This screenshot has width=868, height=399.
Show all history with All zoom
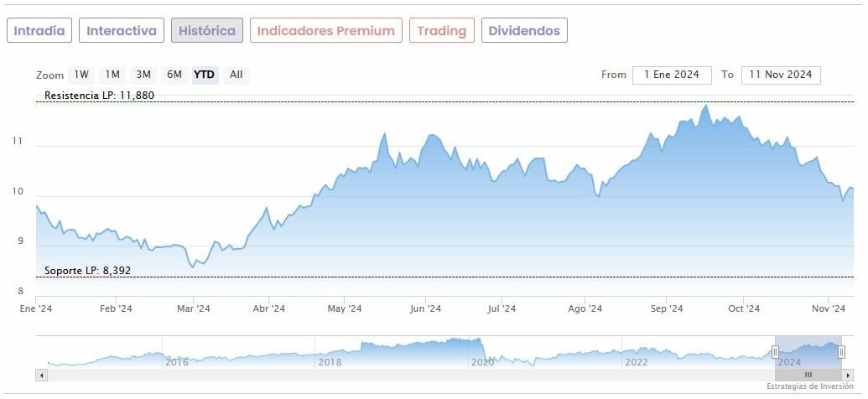pos(236,75)
